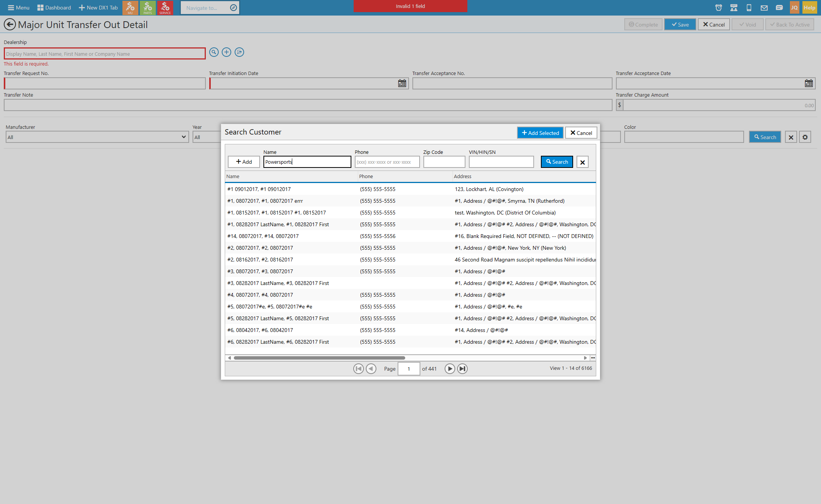Jump to last page of results
Screen dimensions: 821x504
[462, 369]
